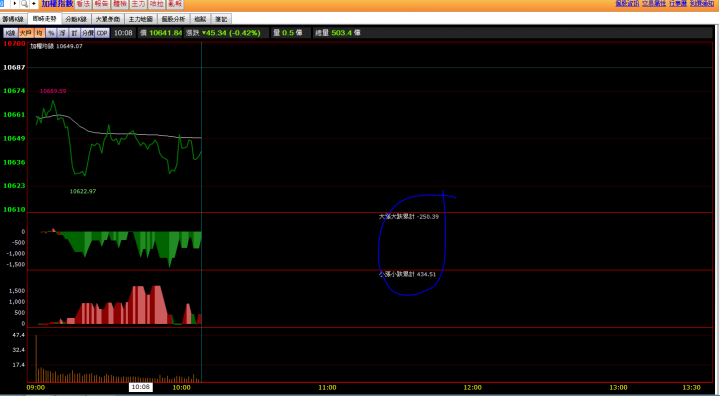The width and height of the screenshot is (720, 396).
Task: Click the 10:08 time marker on x-axis
Action: pos(141,387)
